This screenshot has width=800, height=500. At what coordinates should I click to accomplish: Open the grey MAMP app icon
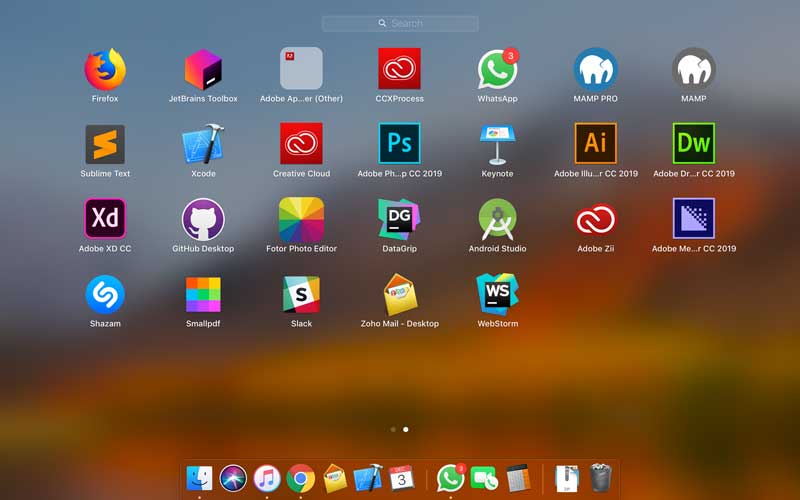(x=693, y=69)
